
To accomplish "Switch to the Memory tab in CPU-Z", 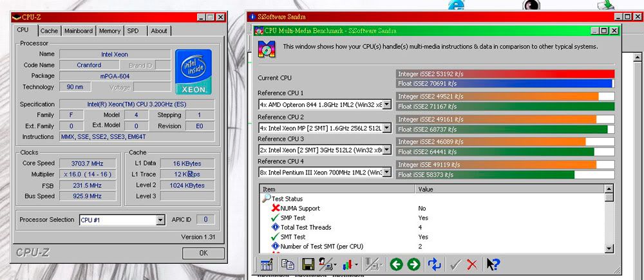I will (x=109, y=31).
